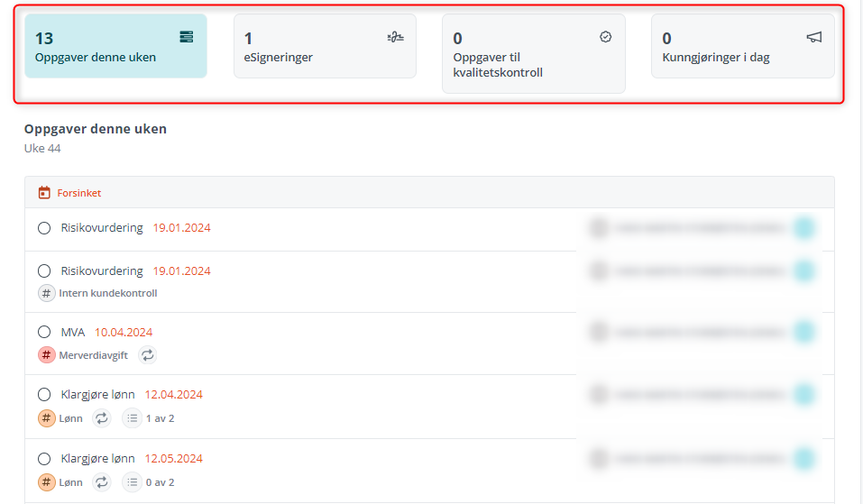Viewport: 863px width, 504px height.
Task: Open Oppgaver til kvalitetskontroll card
Action: point(533,54)
